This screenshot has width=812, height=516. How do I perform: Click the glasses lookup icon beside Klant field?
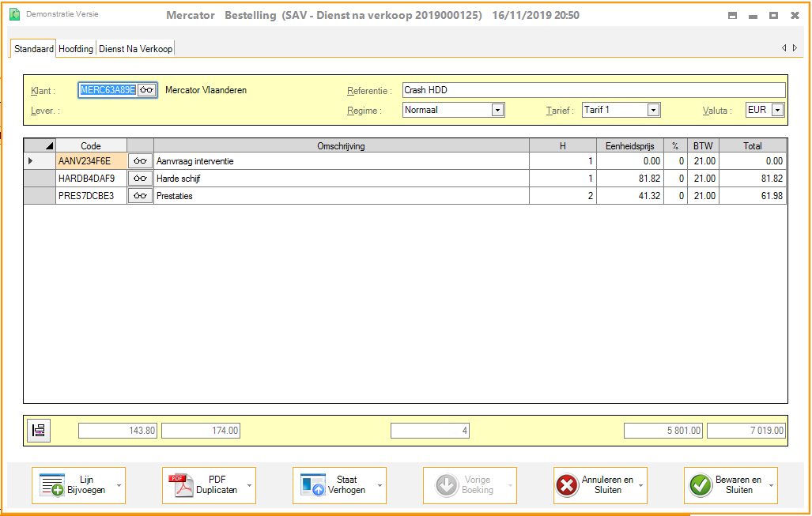pos(146,90)
